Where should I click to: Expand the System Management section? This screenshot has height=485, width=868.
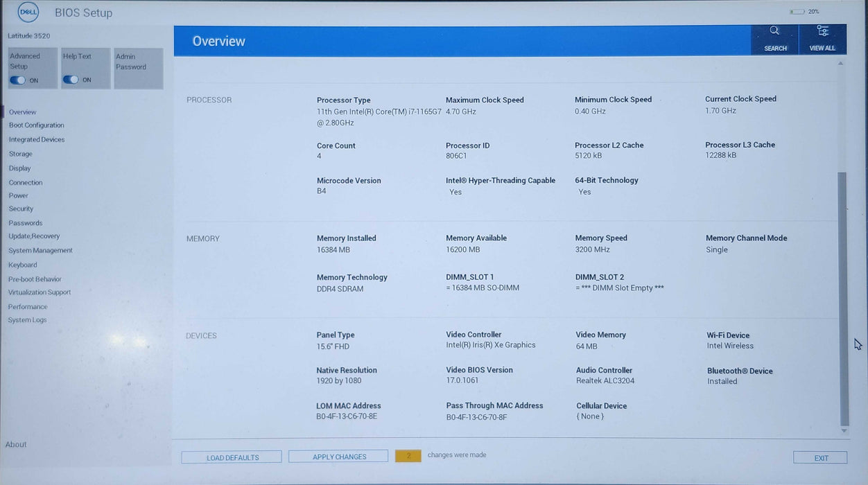pos(40,251)
